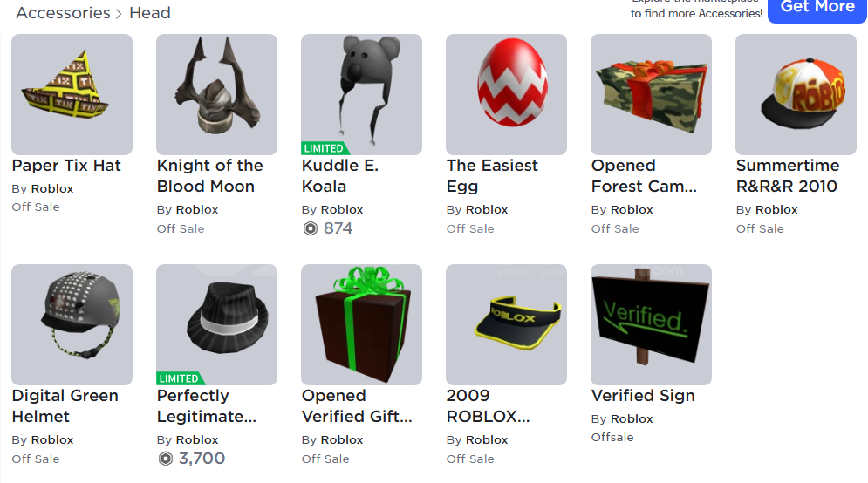
Task: Click the LIMITED badge on Perfectly Legitimate
Action: [x=181, y=378]
